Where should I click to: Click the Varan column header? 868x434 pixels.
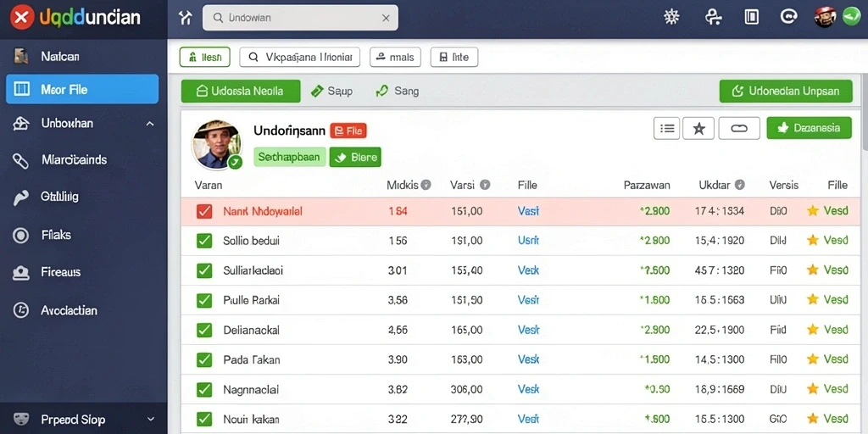(x=209, y=185)
